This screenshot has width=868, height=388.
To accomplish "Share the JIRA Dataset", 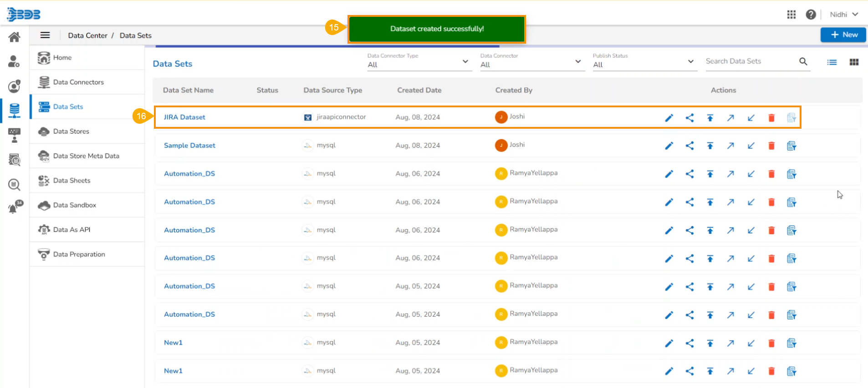I will (x=689, y=118).
